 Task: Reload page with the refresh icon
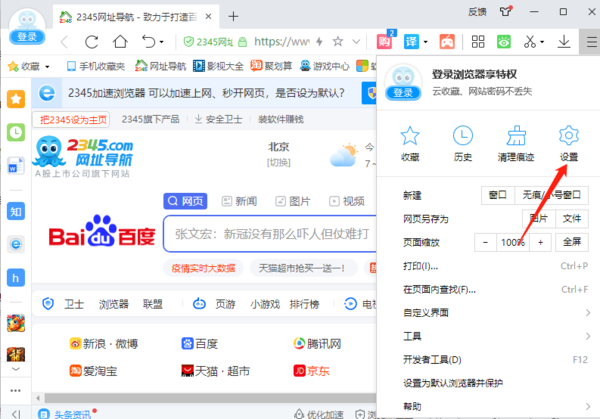92,42
